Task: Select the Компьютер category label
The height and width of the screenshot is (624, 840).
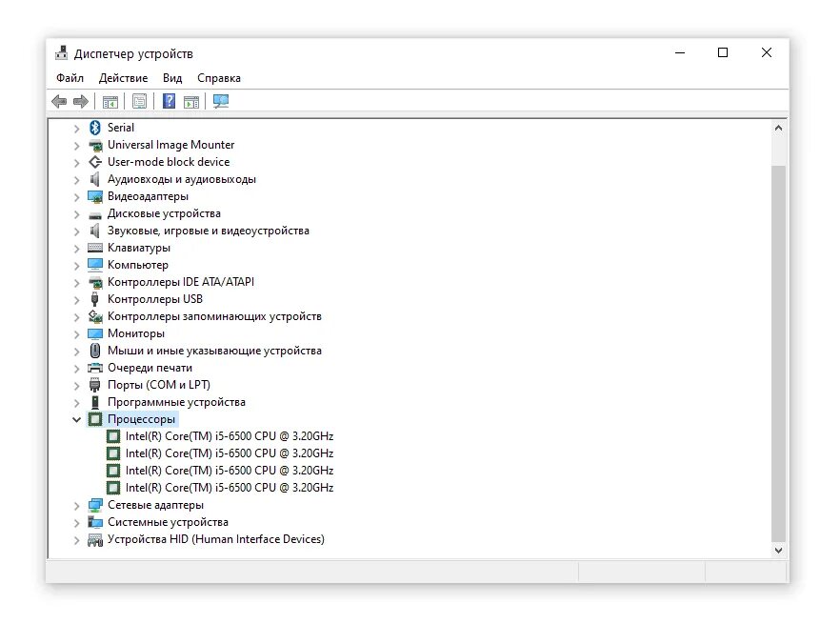Action: pos(138,265)
